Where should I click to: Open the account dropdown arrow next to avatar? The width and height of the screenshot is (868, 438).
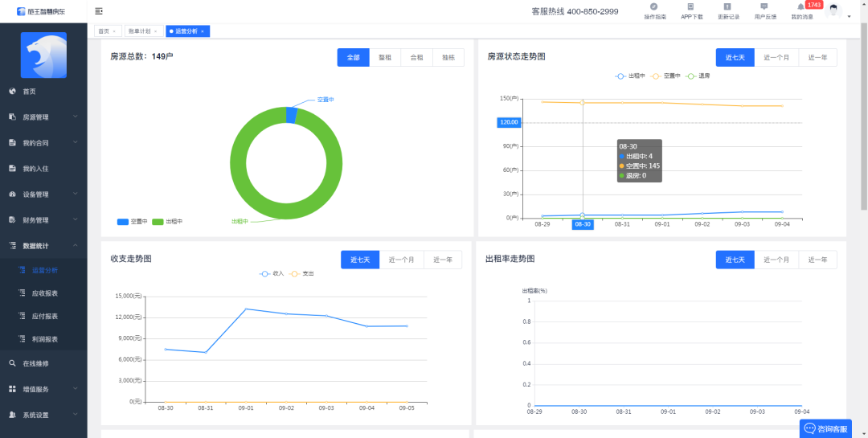pos(850,17)
